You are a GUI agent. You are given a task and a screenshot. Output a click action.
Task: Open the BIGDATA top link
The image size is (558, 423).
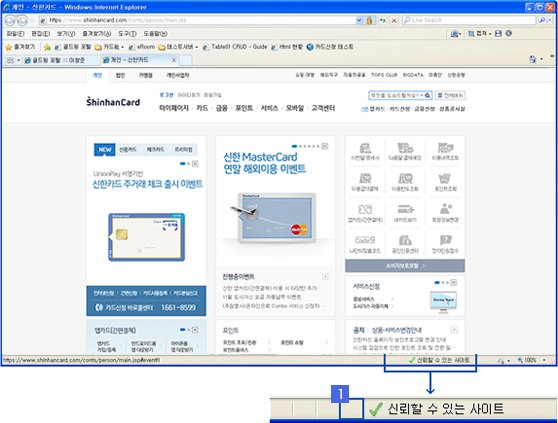pos(413,75)
